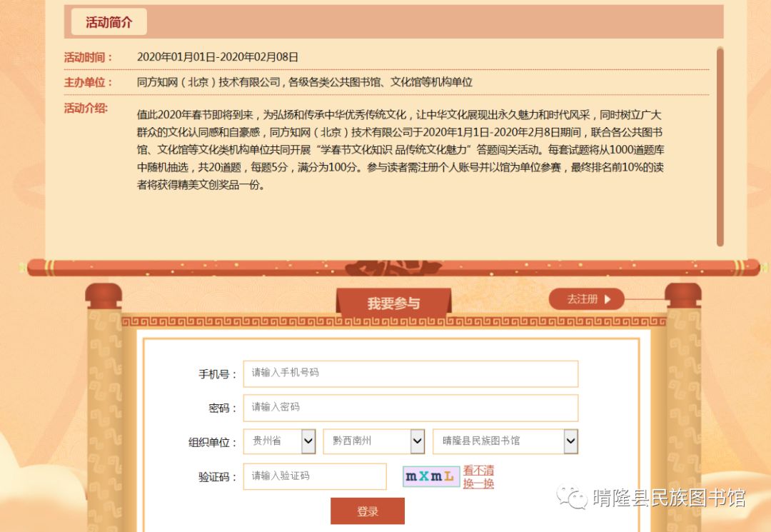Click the 看不清 换一换 refresh link

click(478, 477)
